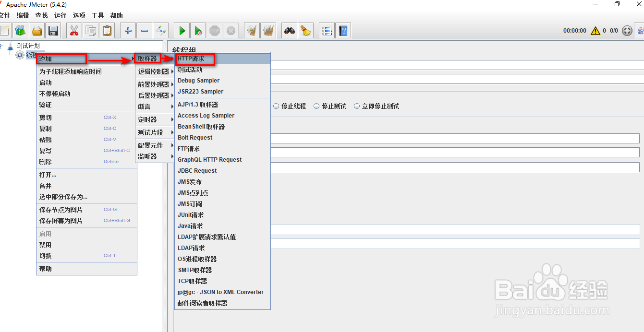
Task: Expand the 测试片段 submenu
Action: pyautogui.click(x=155, y=132)
